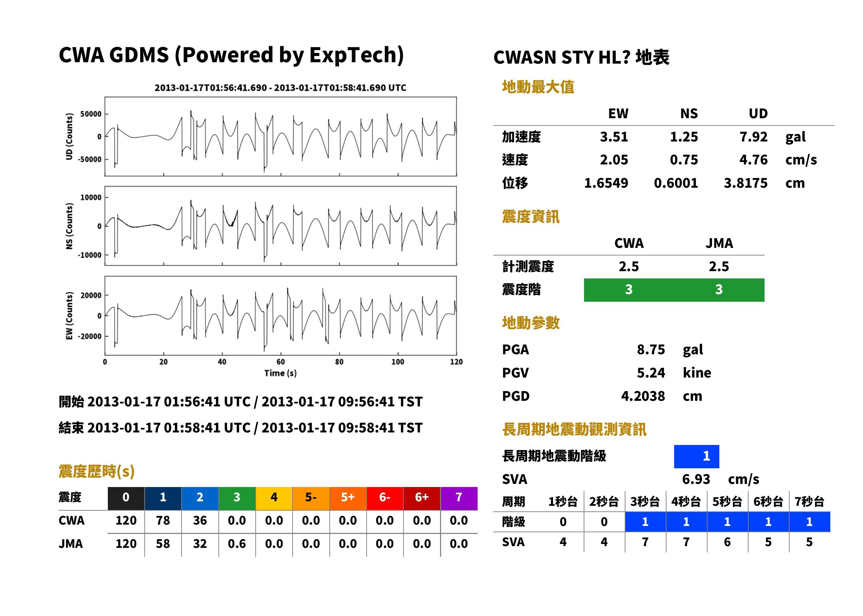Click the NS counts waveform plot

click(x=280, y=226)
